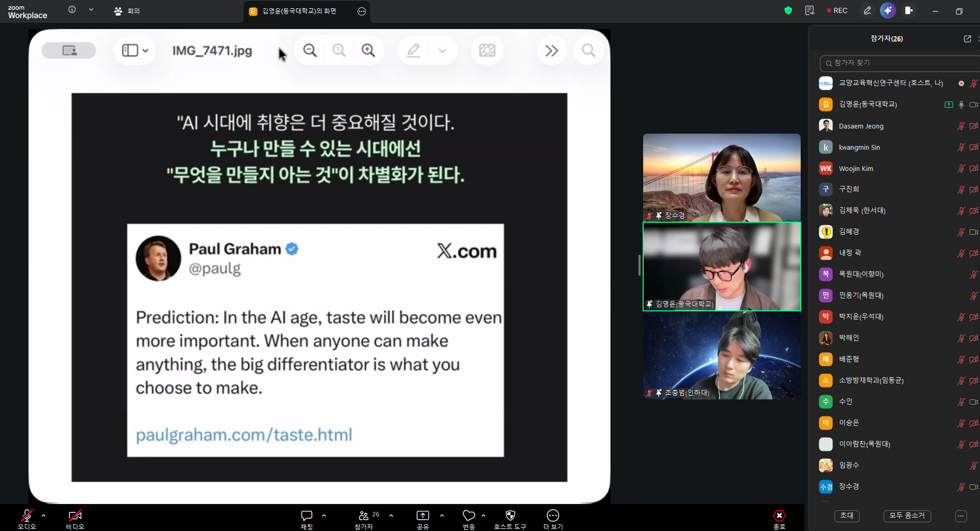Focus the 참가자 찾기 search field
Image resolution: width=980 pixels, height=531 pixels.
click(x=899, y=63)
